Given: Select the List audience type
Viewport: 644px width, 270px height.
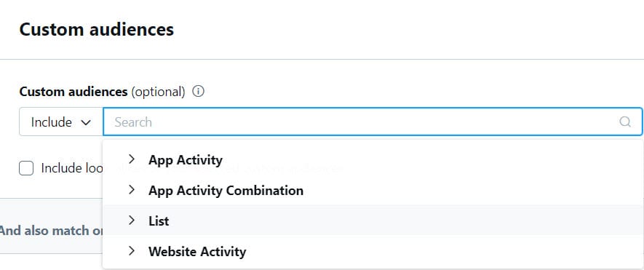Looking at the screenshot, I should point(159,221).
